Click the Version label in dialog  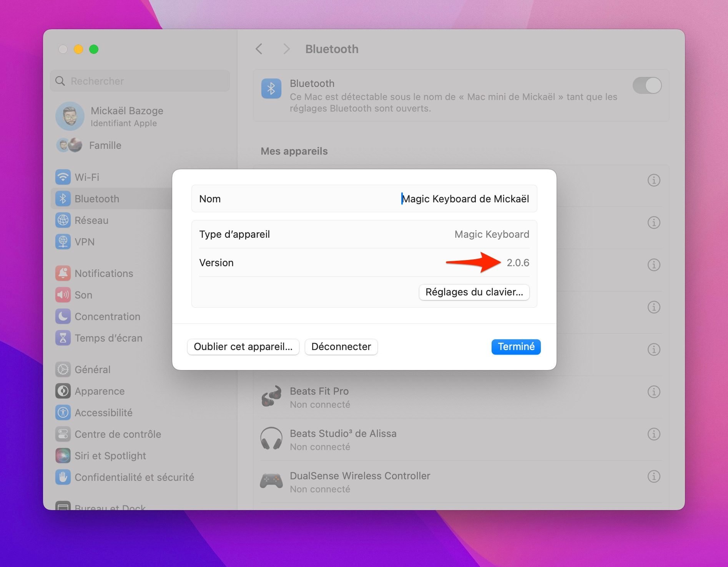coord(216,263)
